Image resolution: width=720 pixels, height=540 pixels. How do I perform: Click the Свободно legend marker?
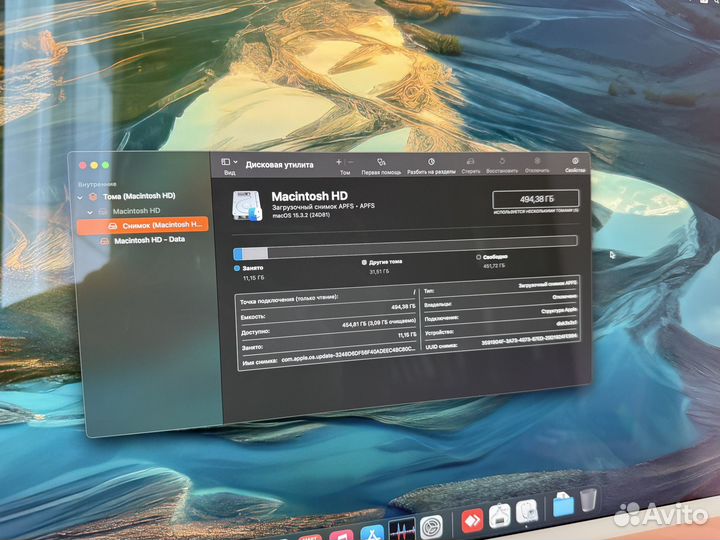(x=478, y=257)
